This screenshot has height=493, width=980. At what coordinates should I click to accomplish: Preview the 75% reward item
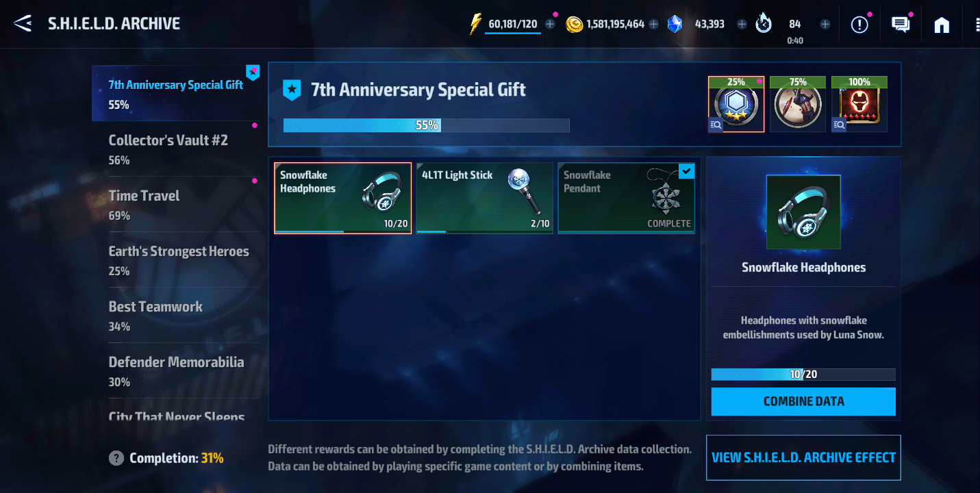click(798, 104)
